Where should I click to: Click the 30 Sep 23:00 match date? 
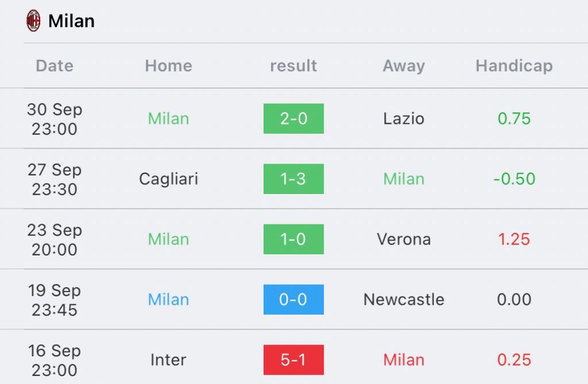[x=55, y=119]
